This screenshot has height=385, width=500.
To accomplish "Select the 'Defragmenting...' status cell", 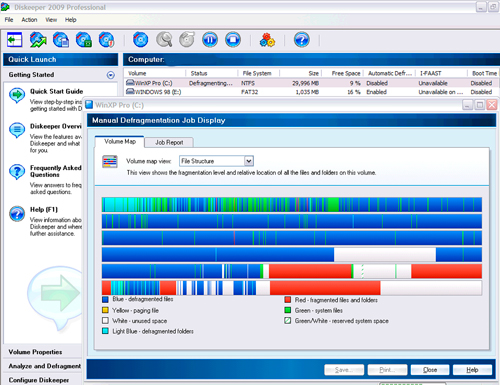I will tap(211, 83).
